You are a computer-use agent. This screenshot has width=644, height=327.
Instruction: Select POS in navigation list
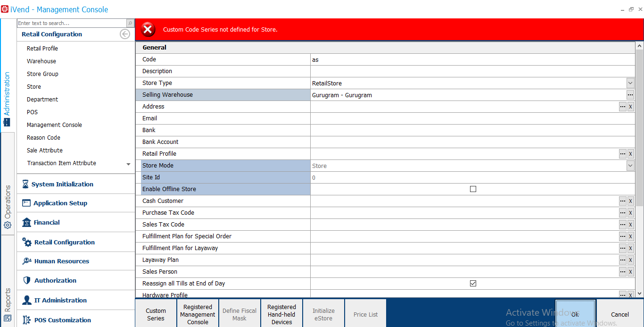[x=32, y=112]
